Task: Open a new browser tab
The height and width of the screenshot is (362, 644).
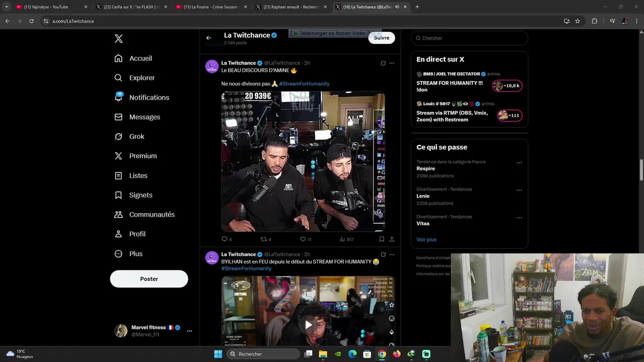Action: tap(417, 7)
